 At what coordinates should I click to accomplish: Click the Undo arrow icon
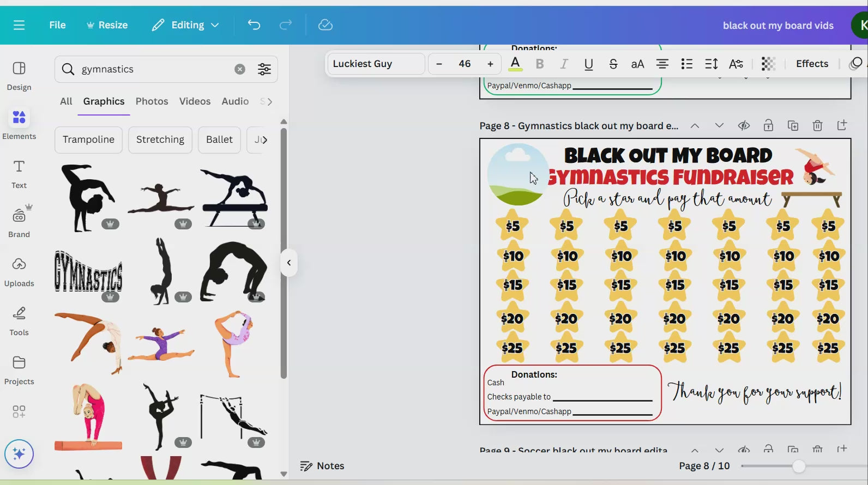pyautogui.click(x=254, y=25)
